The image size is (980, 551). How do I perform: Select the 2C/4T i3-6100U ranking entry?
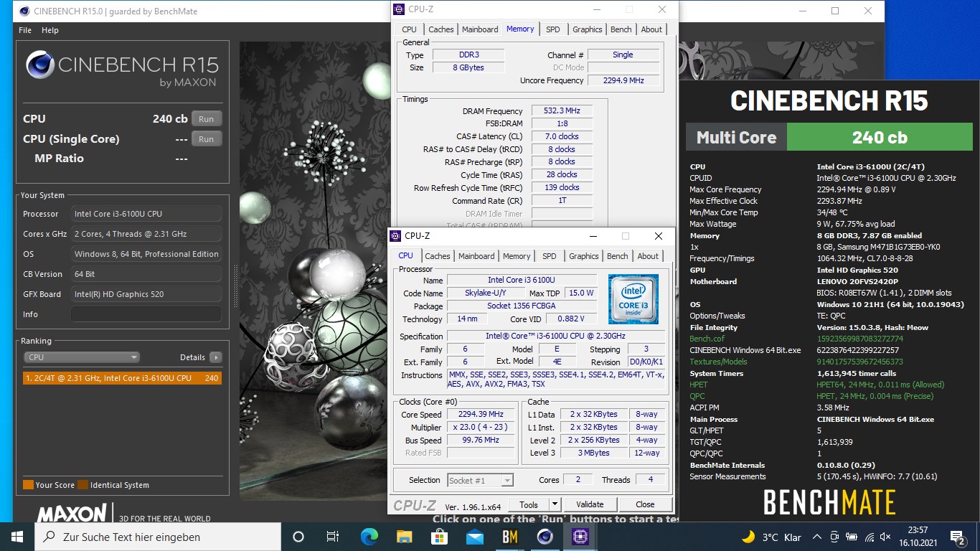pos(122,378)
